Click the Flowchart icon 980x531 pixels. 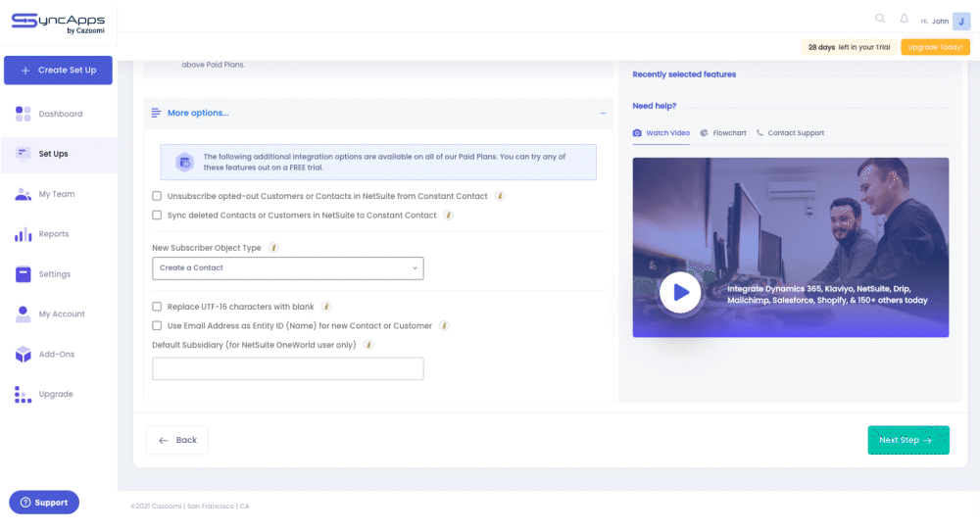[704, 133]
